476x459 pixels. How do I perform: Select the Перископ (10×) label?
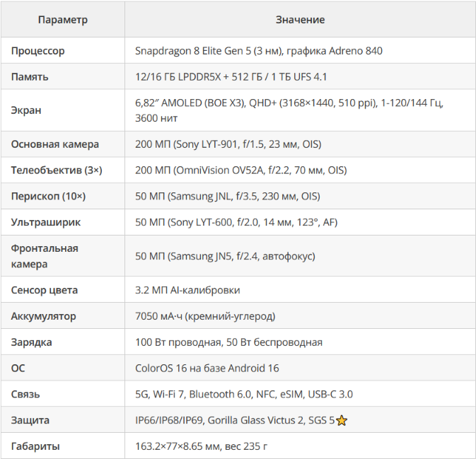click(48, 197)
